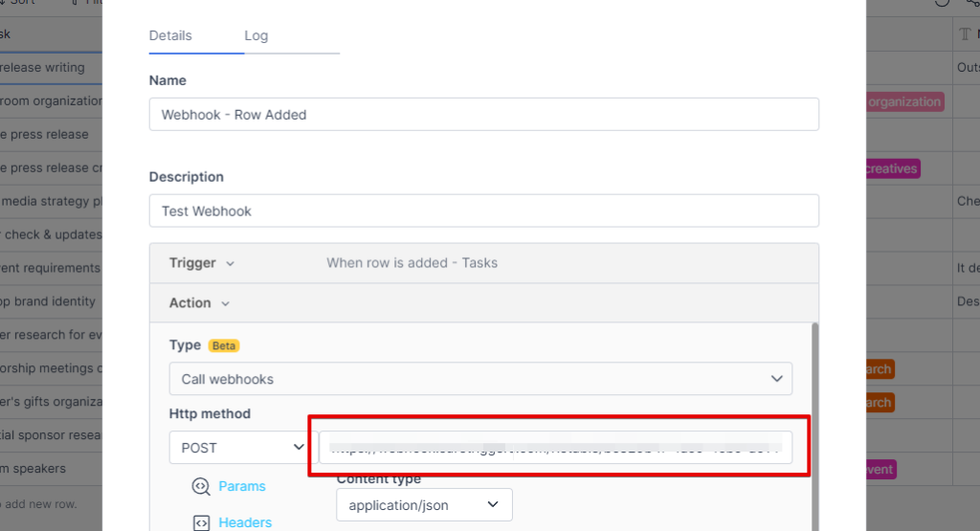Collapse the Action section chevron
The image size is (980, 531).
click(x=225, y=303)
